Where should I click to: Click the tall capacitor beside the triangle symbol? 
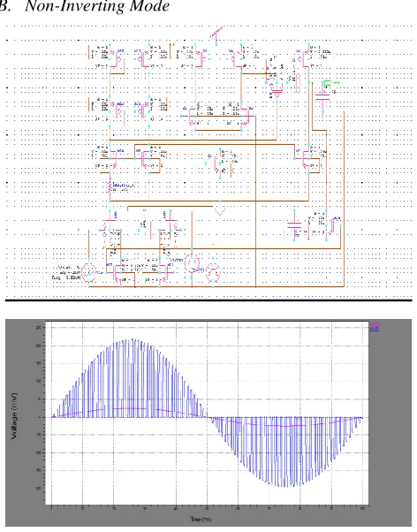(298, 82)
